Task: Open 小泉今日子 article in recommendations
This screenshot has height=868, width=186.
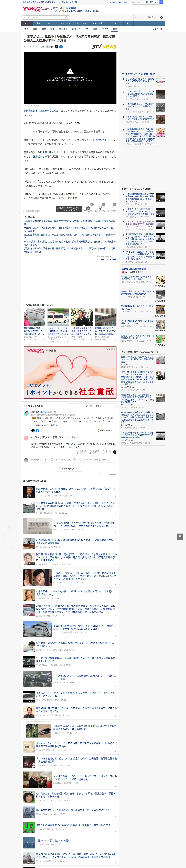Action: (75, 593)
